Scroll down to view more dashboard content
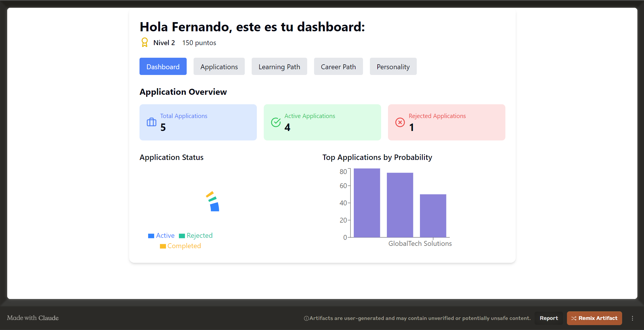The image size is (644, 330). tap(322, 168)
